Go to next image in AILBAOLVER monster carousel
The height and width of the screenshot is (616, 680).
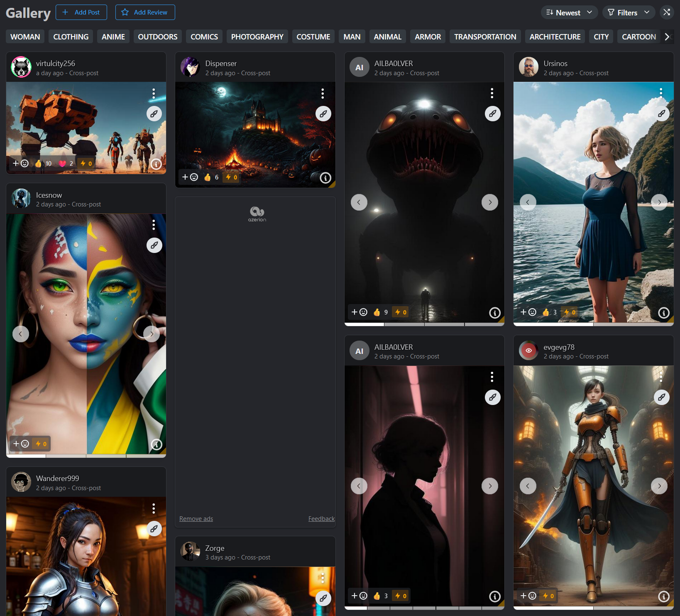[x=490, y=202]
